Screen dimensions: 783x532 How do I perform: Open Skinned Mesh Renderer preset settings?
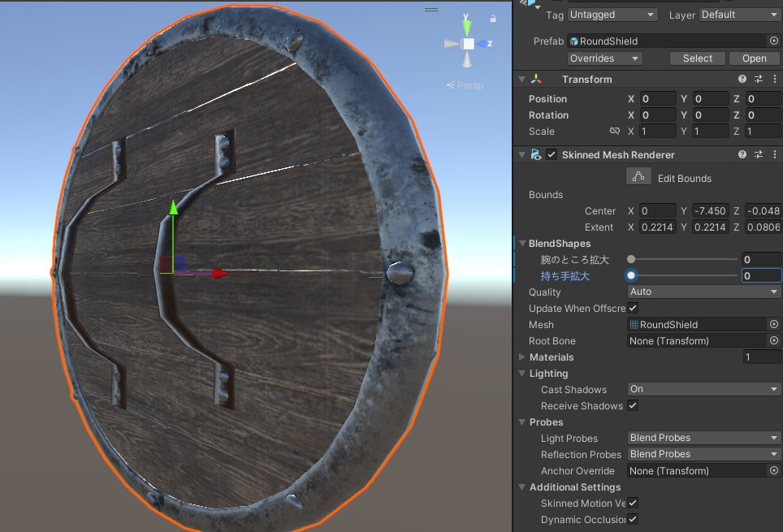click(x=759, y=155)
